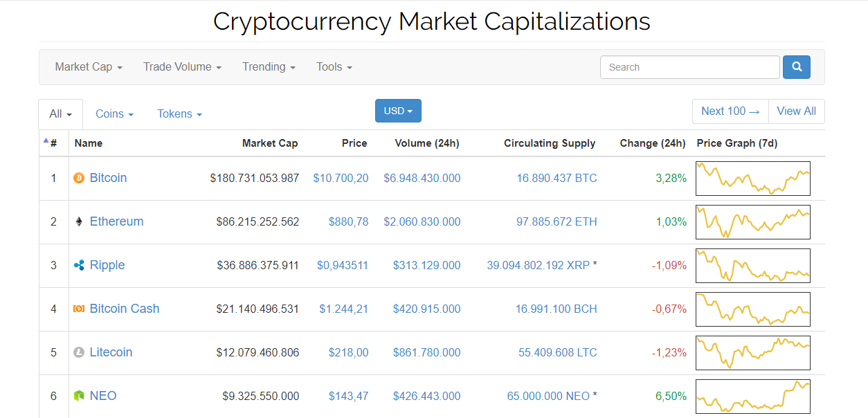Sort table by Name column header
Screen dimensions: 868x418
[x=89, y=143]
